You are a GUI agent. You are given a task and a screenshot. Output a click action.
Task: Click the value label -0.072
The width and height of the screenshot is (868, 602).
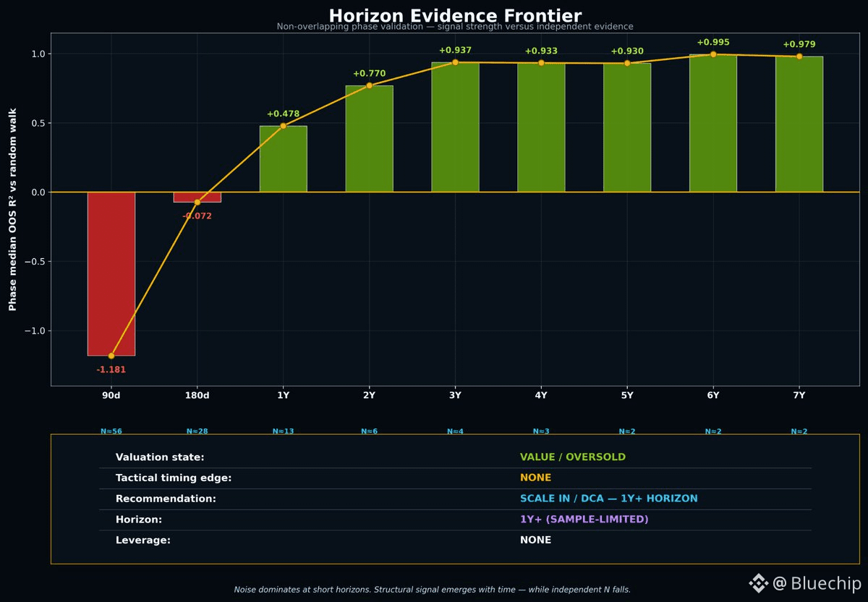tap(197, 216)
